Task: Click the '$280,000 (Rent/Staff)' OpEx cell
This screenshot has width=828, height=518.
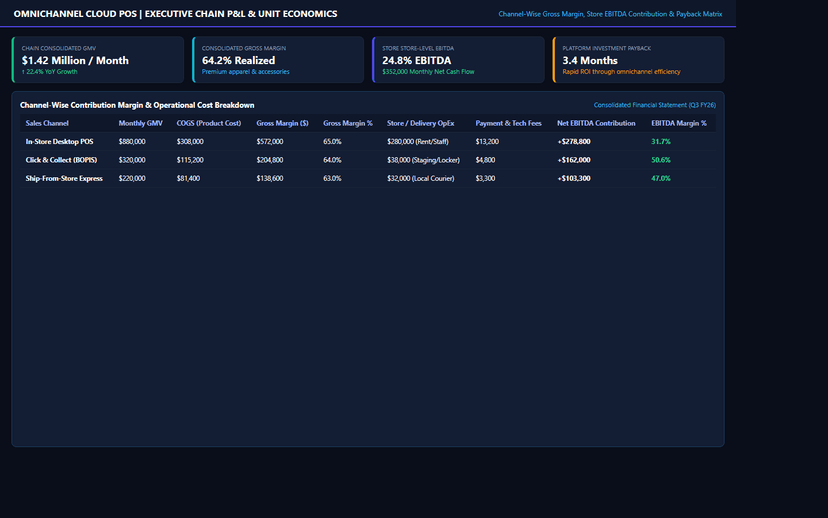Action: pos(418,142)
